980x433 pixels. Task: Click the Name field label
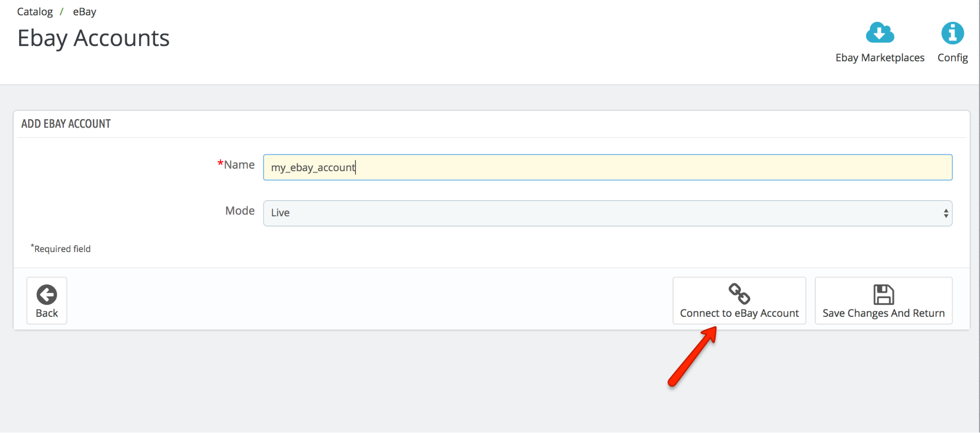pyautogui.click(x=236, y=165)
